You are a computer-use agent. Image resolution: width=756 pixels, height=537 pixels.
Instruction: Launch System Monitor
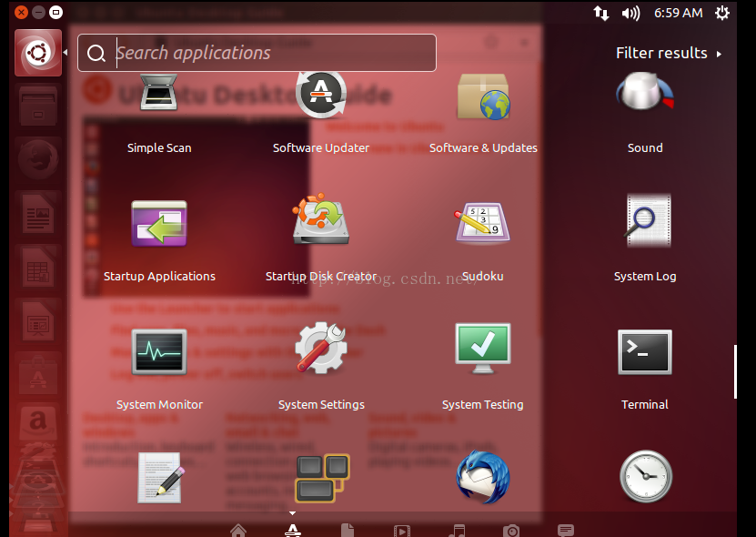[x=159, y=351]
